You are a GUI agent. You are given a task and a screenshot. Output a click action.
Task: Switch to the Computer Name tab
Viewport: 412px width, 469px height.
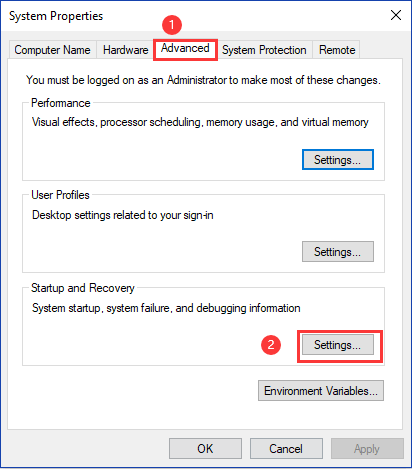(x=52, y=50)
